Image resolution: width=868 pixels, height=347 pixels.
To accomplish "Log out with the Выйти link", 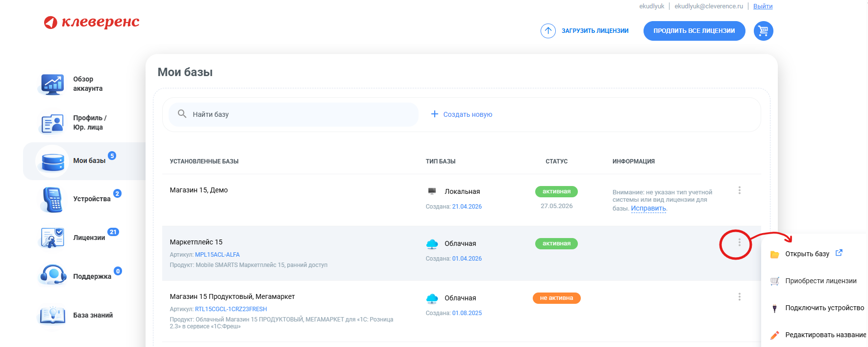I will coord(763,6).
